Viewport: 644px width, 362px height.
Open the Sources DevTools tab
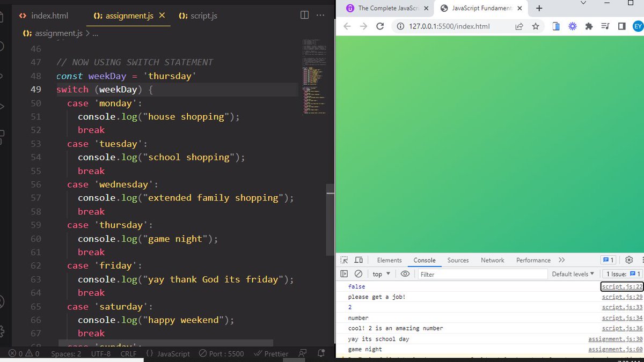tap(458, 260)
